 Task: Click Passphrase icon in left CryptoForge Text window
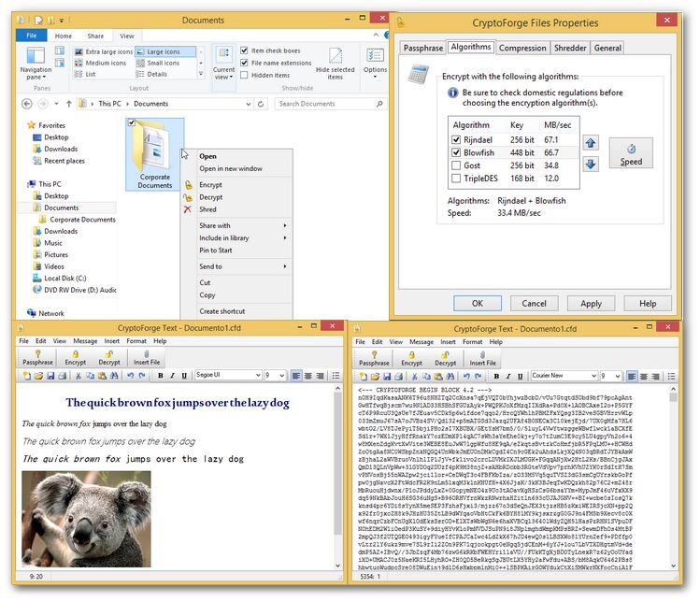(37, 354)
